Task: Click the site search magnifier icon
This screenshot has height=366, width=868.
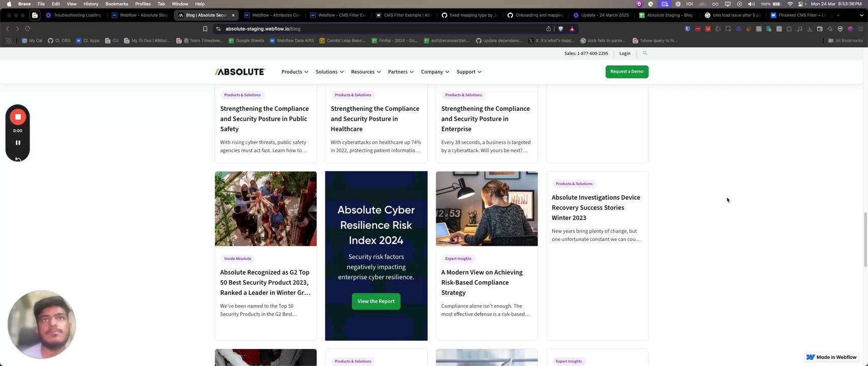Action: pyautogui.click(x=645, y=53)
